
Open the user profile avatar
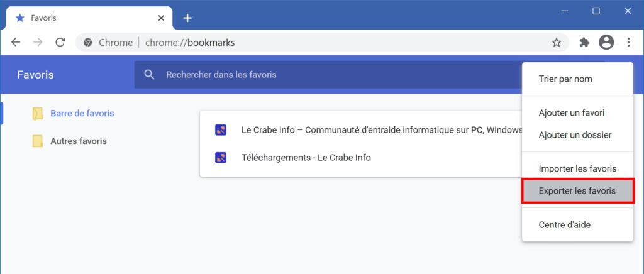coord(606,42)
